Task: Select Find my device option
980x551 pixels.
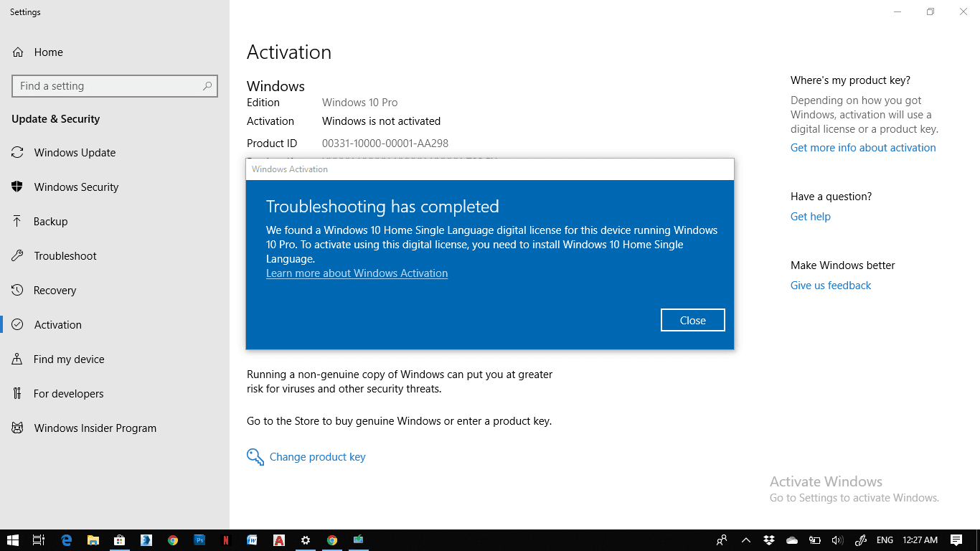Action: (69, 359)
